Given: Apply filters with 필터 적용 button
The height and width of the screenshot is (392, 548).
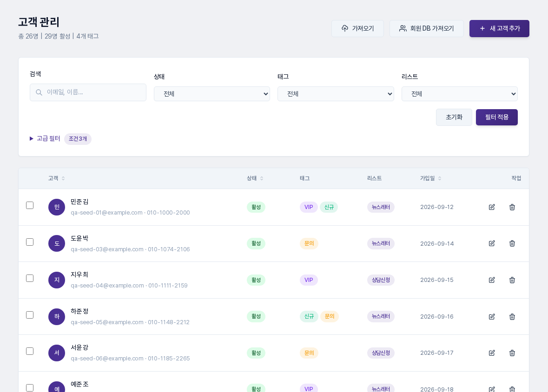Looking at the screenshot, I should click(x=496, y=117).
